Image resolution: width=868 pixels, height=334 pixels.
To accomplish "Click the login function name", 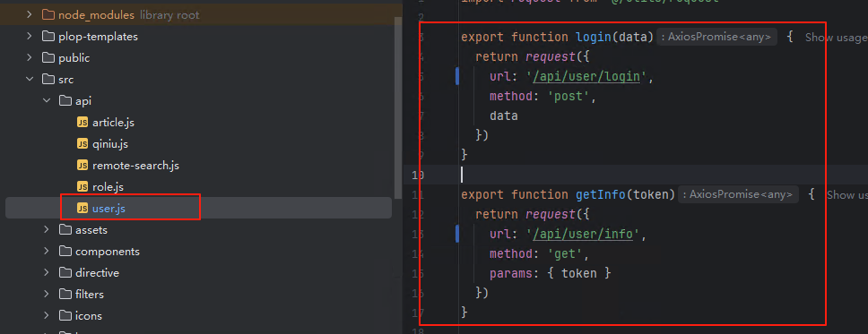I will (x=594, y=37).
